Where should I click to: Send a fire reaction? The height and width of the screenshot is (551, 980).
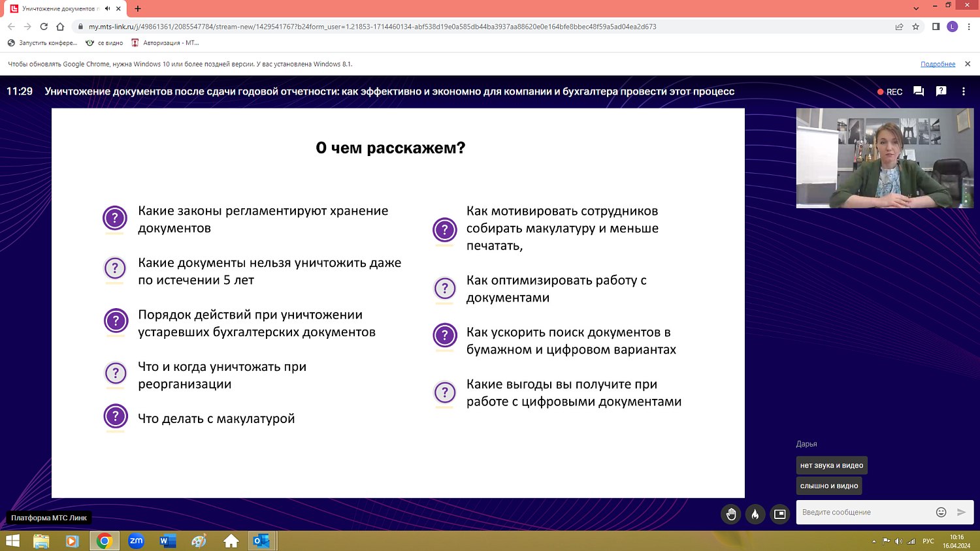coord(755,514)
